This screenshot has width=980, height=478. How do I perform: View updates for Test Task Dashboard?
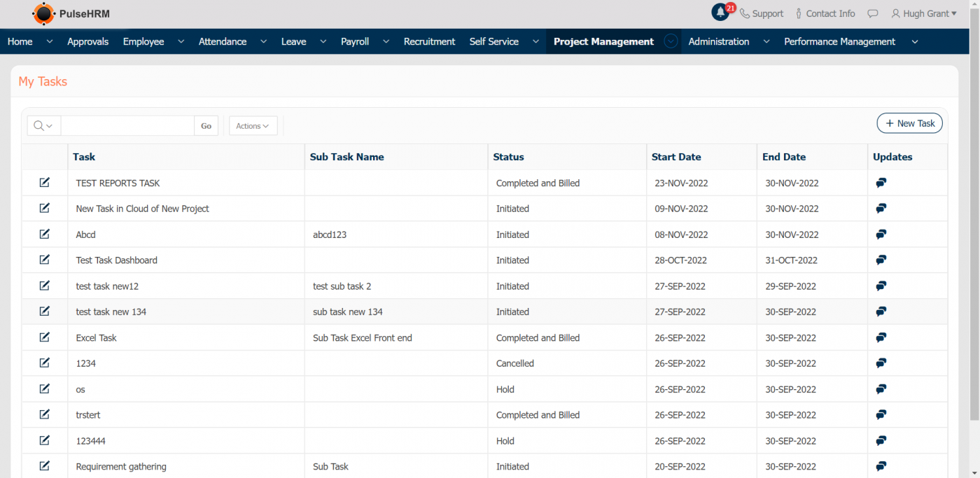881,260
